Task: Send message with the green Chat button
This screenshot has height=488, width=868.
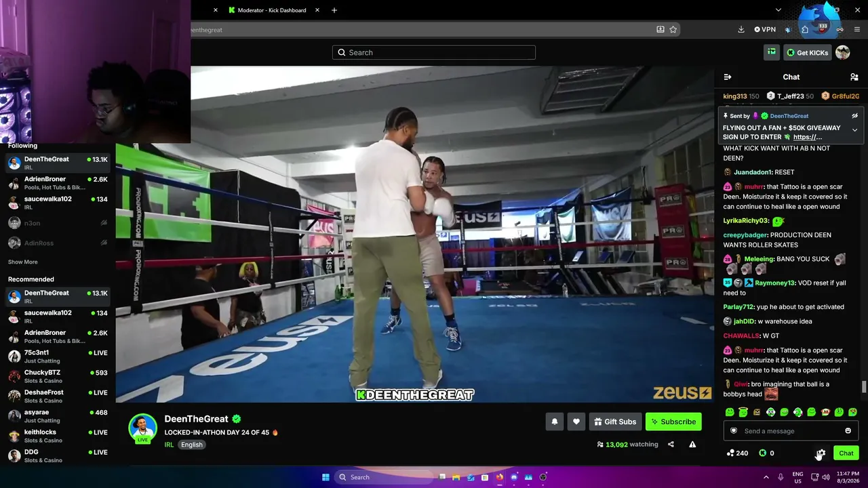Action: tap(846, 453)
